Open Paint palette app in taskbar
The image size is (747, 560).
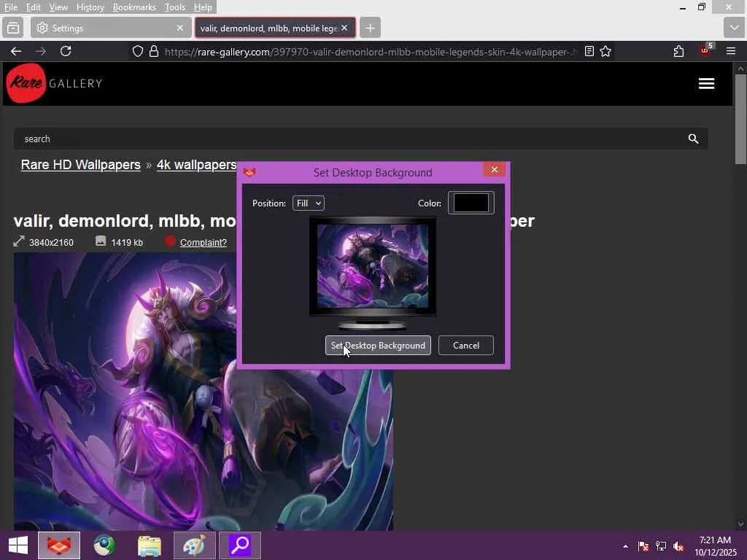coord(194,545)
